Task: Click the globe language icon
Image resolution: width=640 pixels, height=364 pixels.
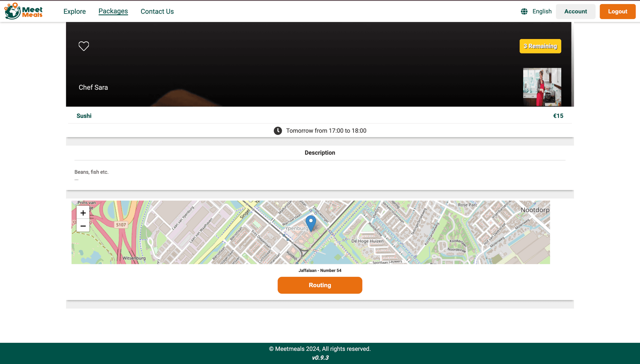Action: click(x=524, y=12)
